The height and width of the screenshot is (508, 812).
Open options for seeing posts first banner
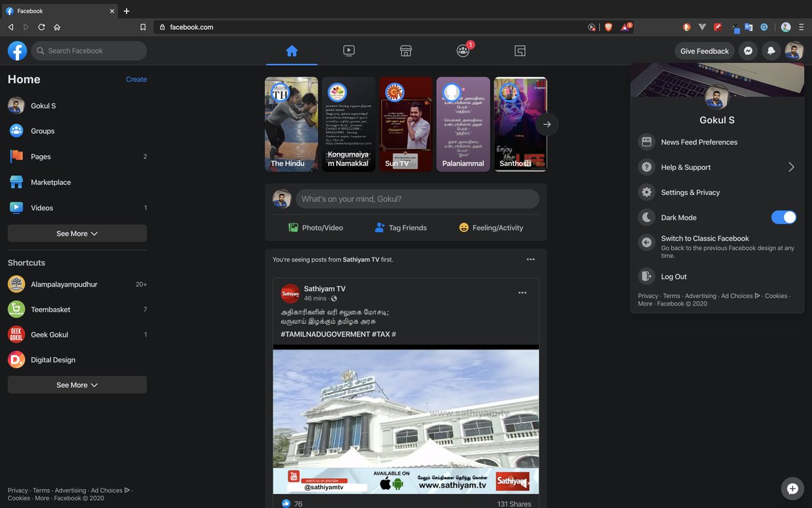click(531, 259)
